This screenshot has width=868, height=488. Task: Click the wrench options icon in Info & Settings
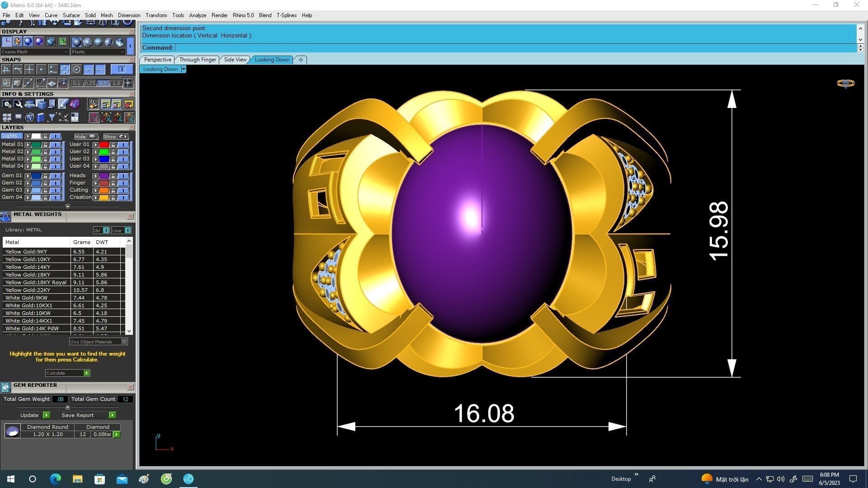[18, 104]
